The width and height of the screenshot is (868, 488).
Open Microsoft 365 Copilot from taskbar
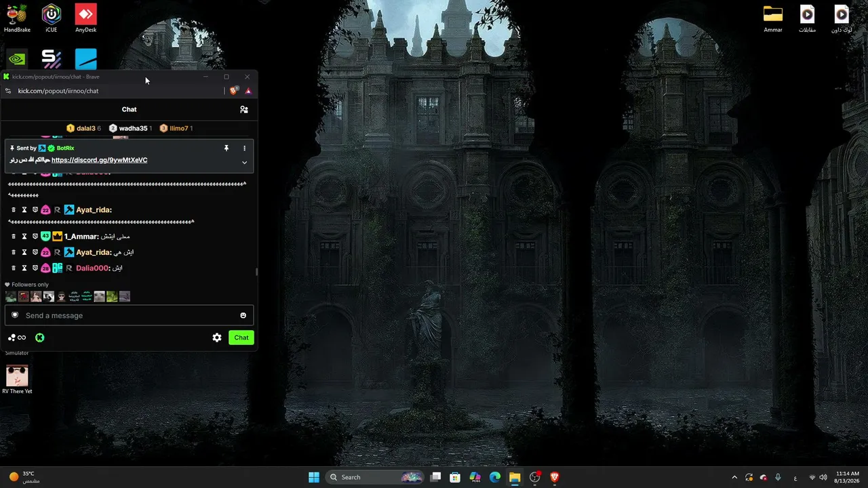[x=475, y=477]
